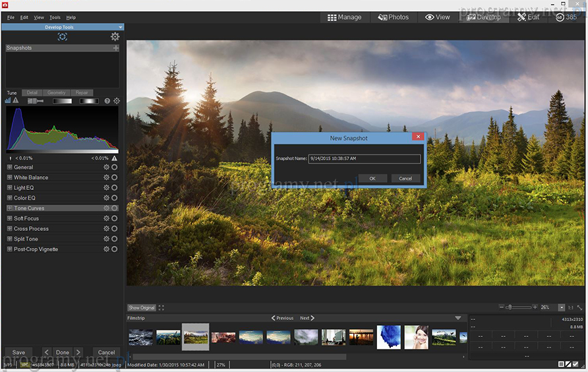Click OK in New Snapshot dialog
The image size is (588, 372).
tap(372, 179)
